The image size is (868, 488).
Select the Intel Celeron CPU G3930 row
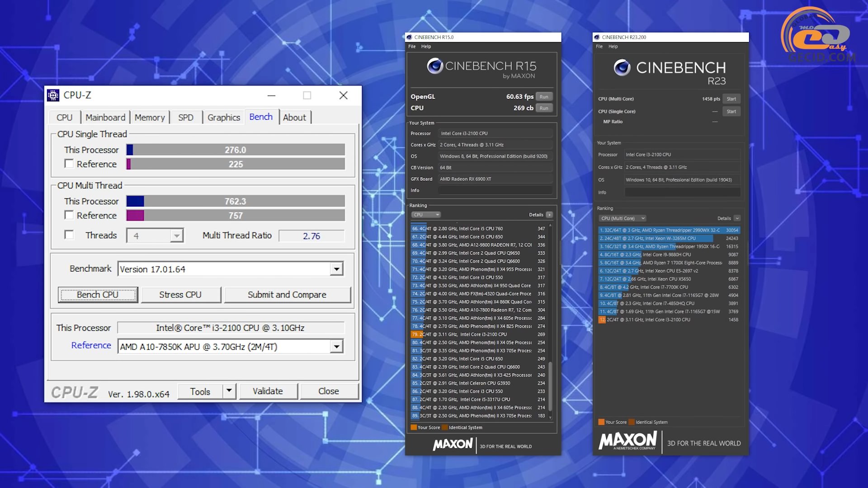(x=479, y=383)
